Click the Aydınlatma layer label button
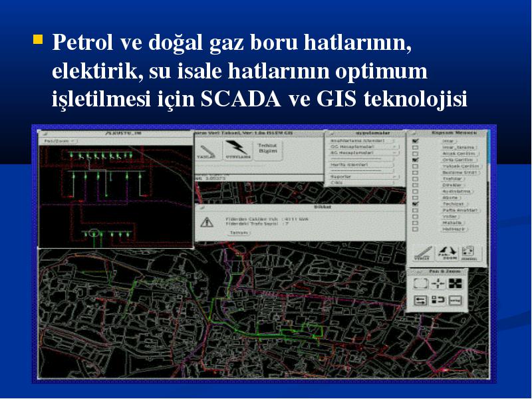This screenshot has height=399, width=532. (x=457, y=192)
